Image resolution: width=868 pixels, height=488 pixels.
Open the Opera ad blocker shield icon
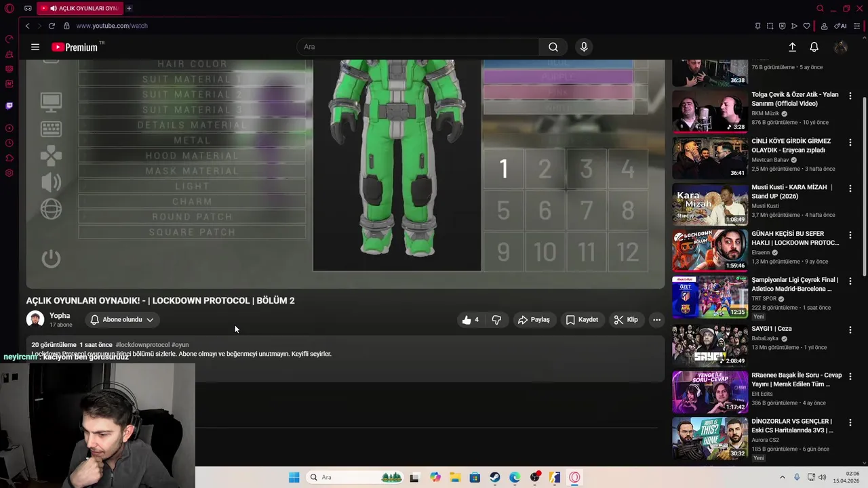pos(782,26)
